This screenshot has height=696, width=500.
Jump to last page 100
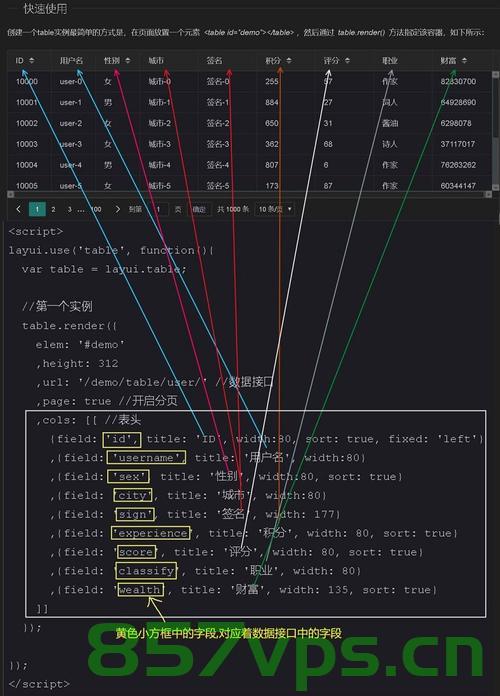[x=96, y=209]
